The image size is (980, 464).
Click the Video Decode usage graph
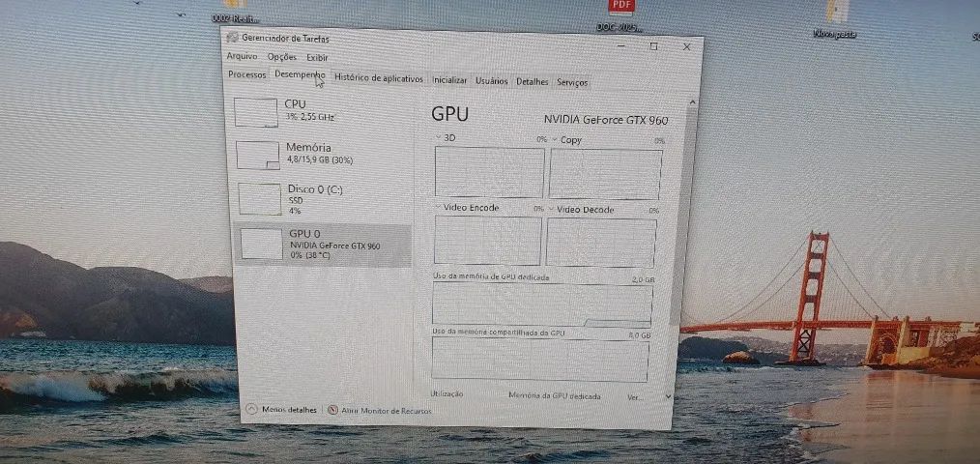601,243
